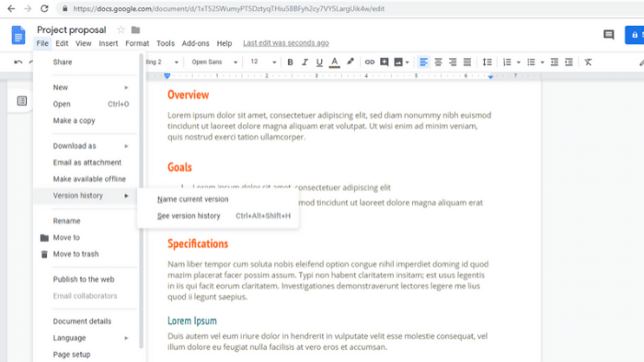Open the paragraph style dropdown

pos(163,62)
